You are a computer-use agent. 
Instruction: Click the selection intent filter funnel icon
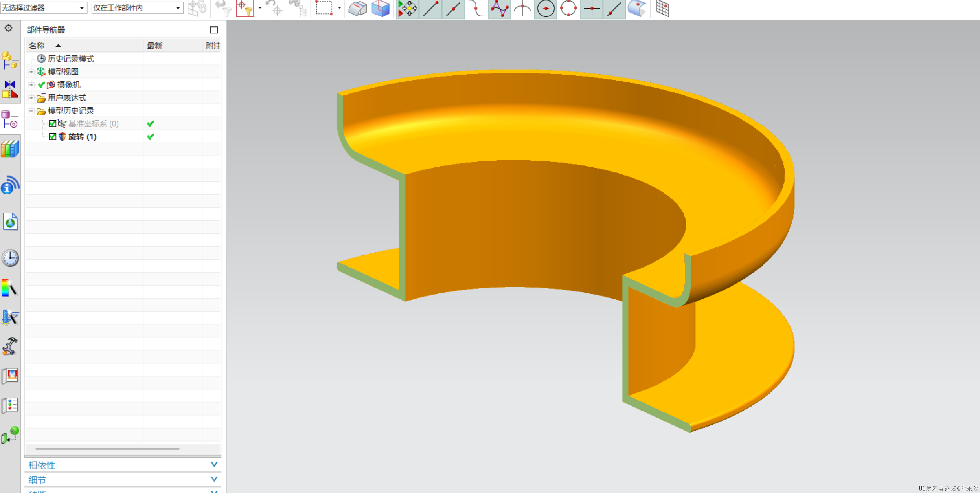245,8
